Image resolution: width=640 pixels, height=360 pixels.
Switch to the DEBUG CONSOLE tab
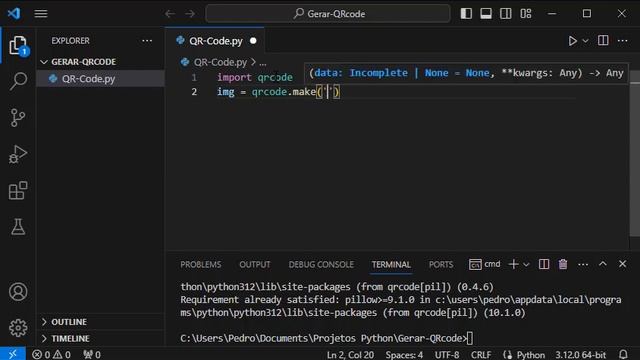click(x=321, y=264)
